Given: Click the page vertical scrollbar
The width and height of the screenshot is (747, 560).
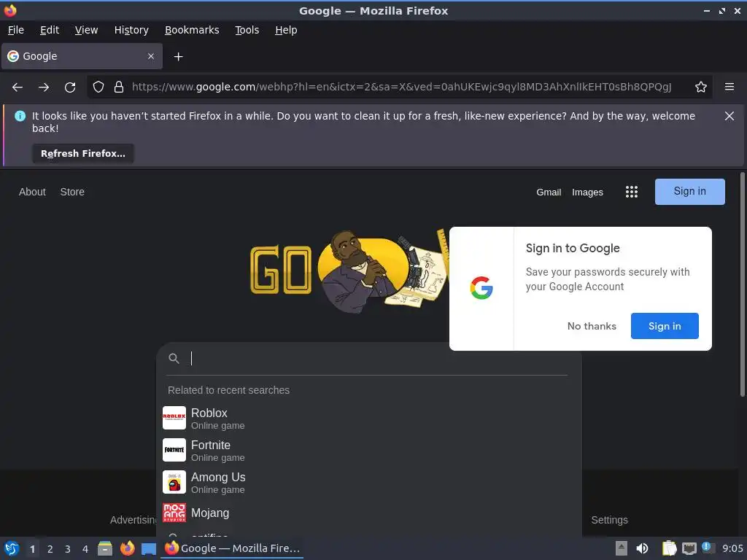Looking at the screenshot, I should (742, 284).
